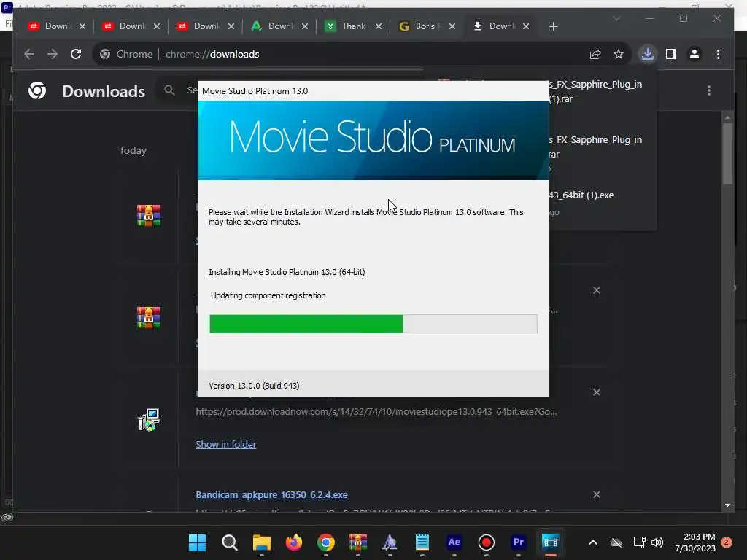The width and height of the screenshot is (747, 560).
Task: Open taskbar Search
Action: point(230,542)
